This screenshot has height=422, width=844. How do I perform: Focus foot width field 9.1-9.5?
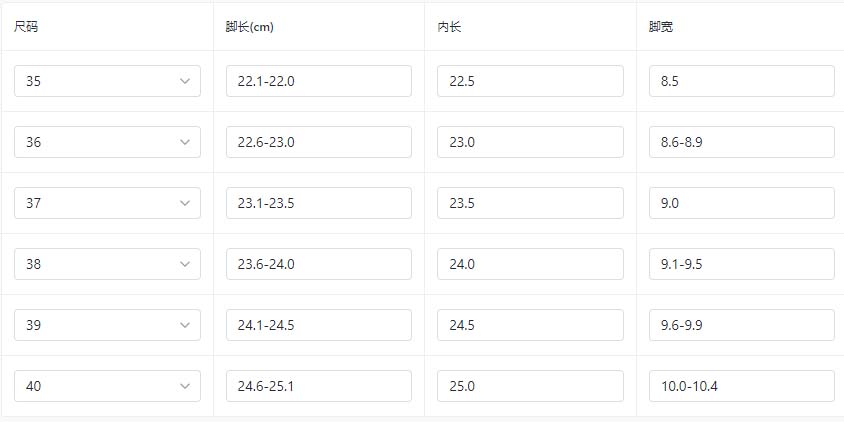[741, 264]
